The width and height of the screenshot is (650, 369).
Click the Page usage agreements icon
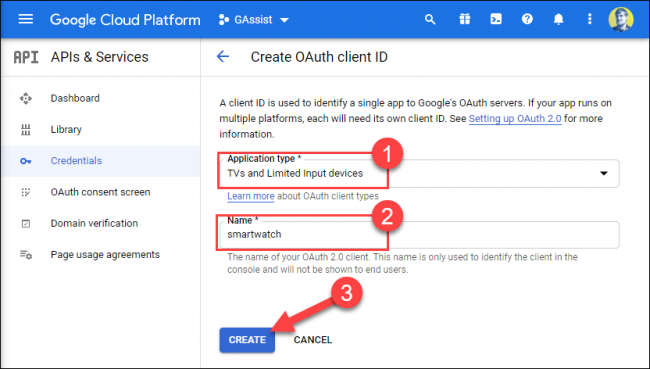[x=26, y=255]
